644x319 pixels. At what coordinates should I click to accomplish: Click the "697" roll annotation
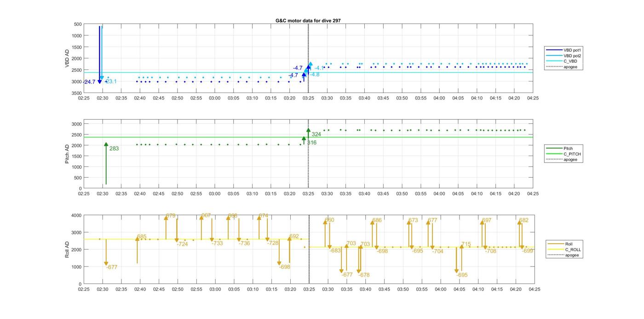pyautogui.click(x=487, y=220)
